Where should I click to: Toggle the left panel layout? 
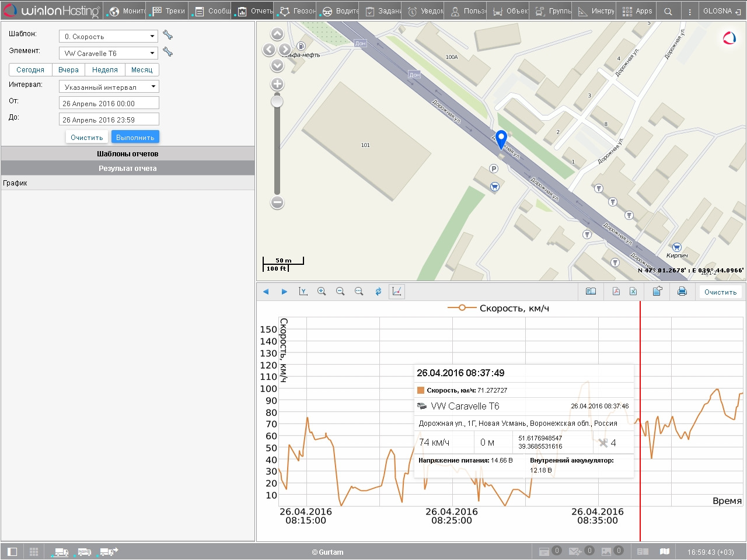click(12, 551)
